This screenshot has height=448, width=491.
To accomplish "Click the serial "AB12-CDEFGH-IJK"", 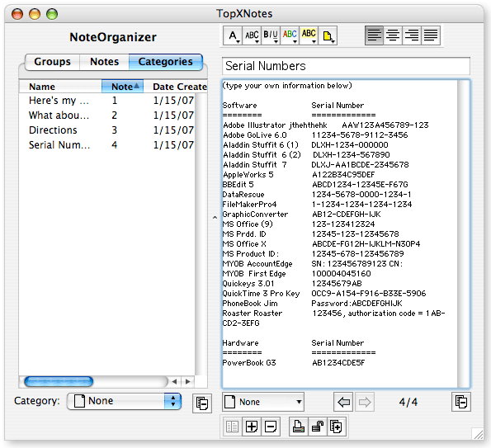I will point(347,215).
